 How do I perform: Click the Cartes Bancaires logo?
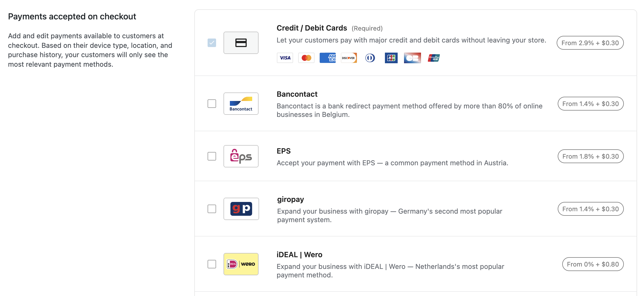pyautogui.click(x=412, y=58)
